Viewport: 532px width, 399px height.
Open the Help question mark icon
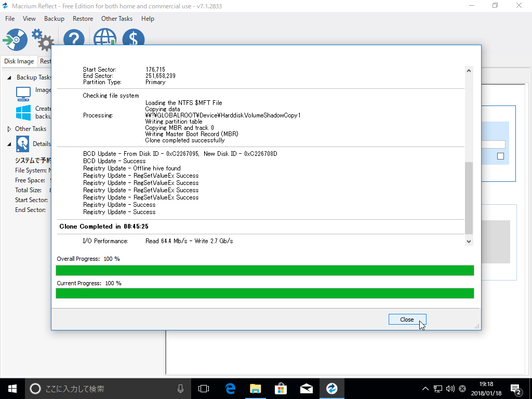(x=74, y=37)
